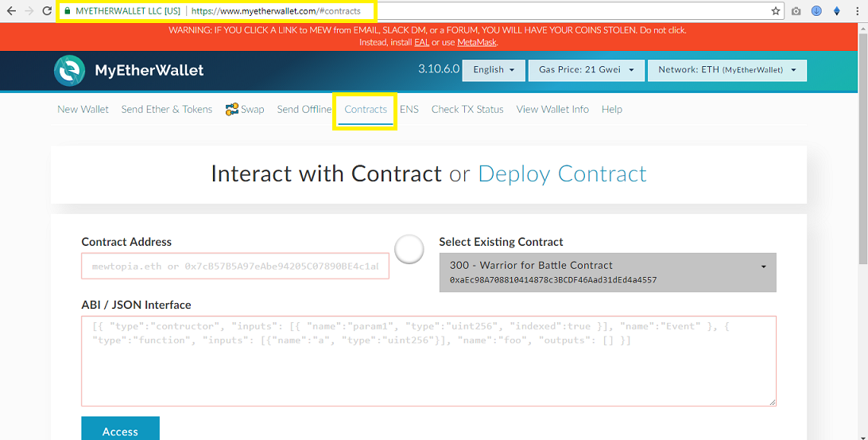
Task: Open the English language dropdown
Action: click(x=494, y=70)
